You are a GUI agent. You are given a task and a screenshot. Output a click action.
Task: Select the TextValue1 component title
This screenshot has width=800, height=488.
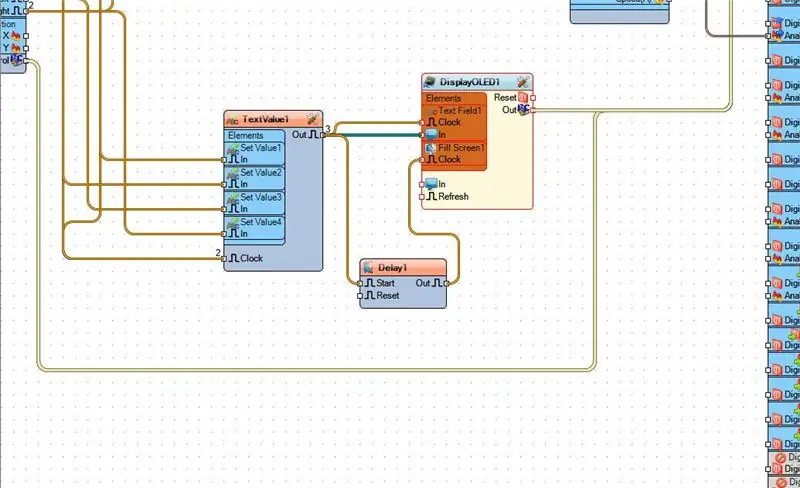pos(265,119)
